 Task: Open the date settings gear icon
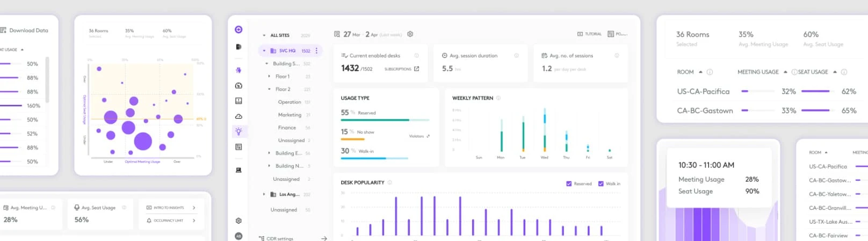pos(410,34)
